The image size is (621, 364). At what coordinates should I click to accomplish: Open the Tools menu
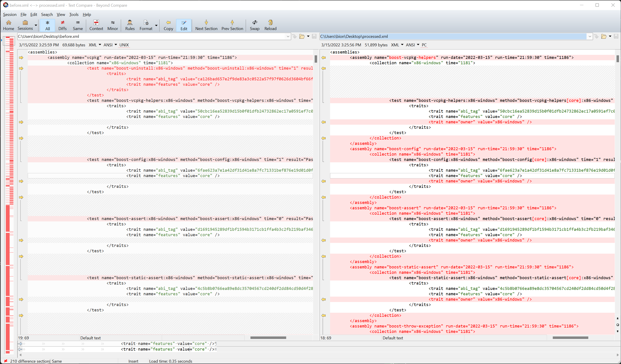[73, 15]
